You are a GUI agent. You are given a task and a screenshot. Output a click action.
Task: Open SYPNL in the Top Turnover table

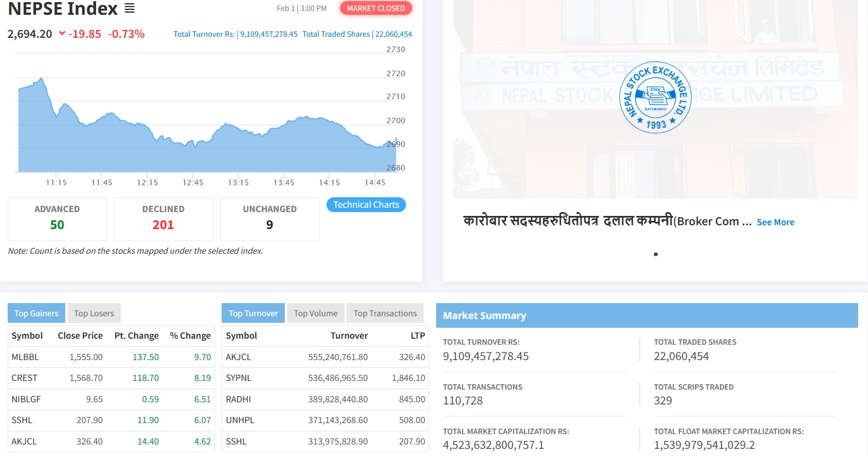239,378
